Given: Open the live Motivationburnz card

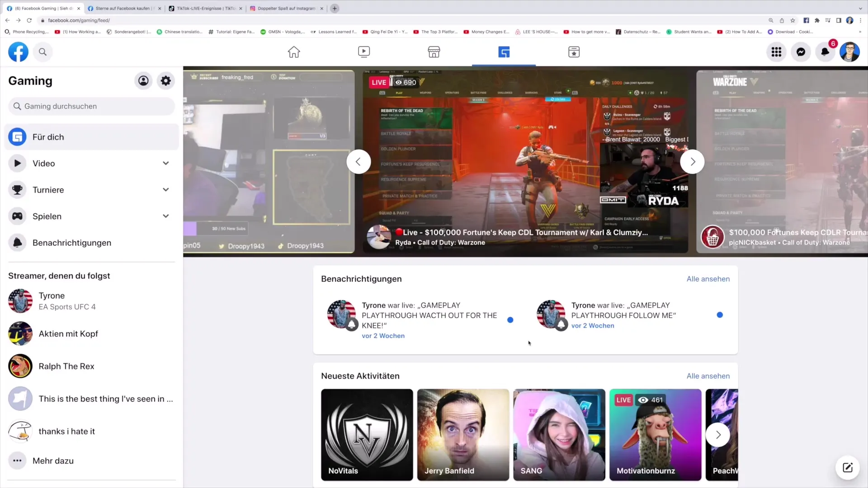Looking at the screenshot, I should pyautogui.click(x=655, y=435).
